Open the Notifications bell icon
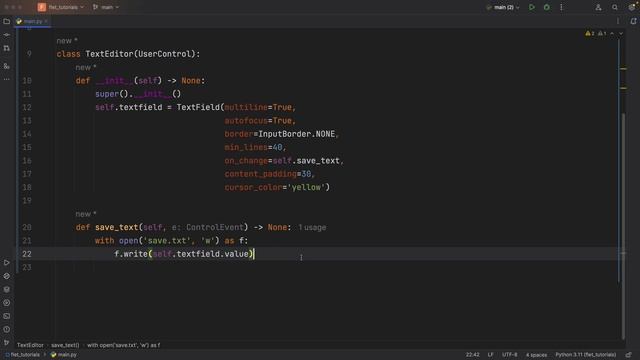Screen dimensions: 640x360 tap(633, 21)
